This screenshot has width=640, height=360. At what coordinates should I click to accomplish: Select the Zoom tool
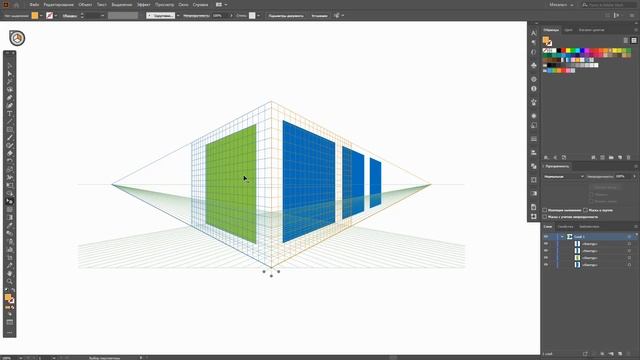click(9, 281)
